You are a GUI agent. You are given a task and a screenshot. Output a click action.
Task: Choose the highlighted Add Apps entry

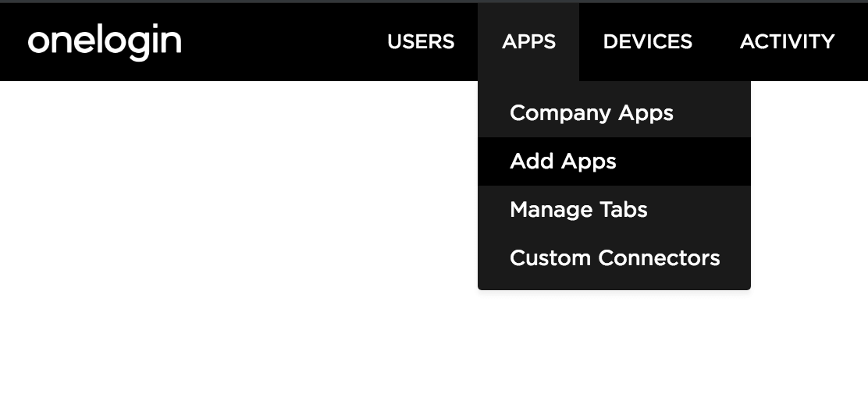pos(563,161)
